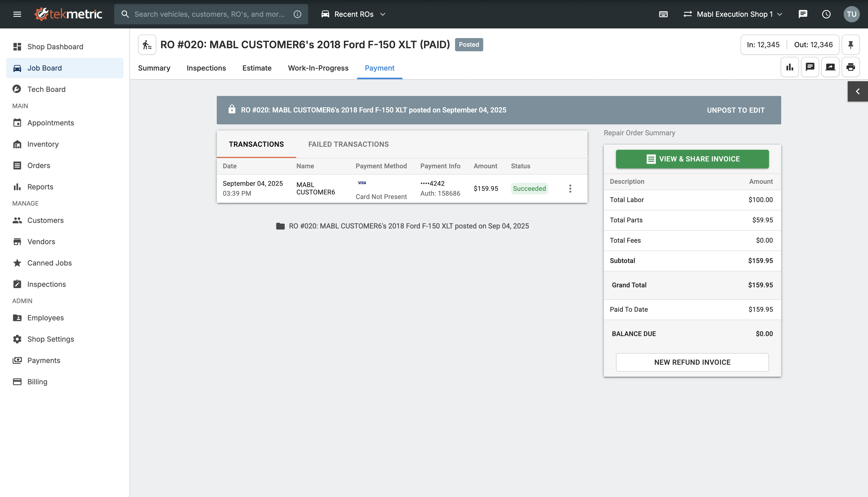Click the hamburger menu icon
Screen dimensions: 868x497
(17, 14)
